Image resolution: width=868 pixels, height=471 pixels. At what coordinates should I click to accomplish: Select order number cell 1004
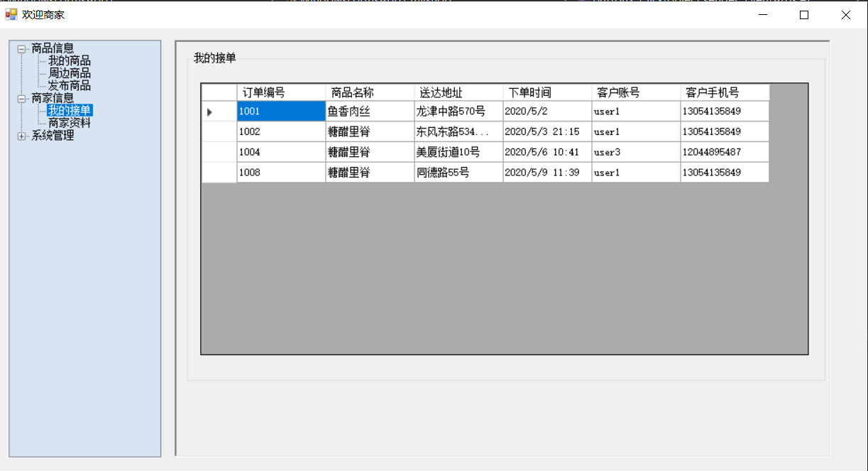click(x=281, y=152)
